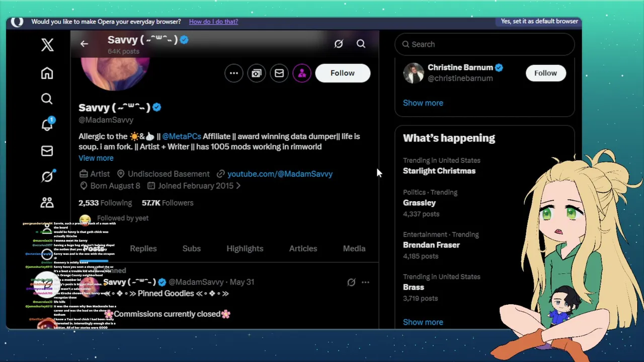
Task: Expand bio with View more
Action: 96,158
